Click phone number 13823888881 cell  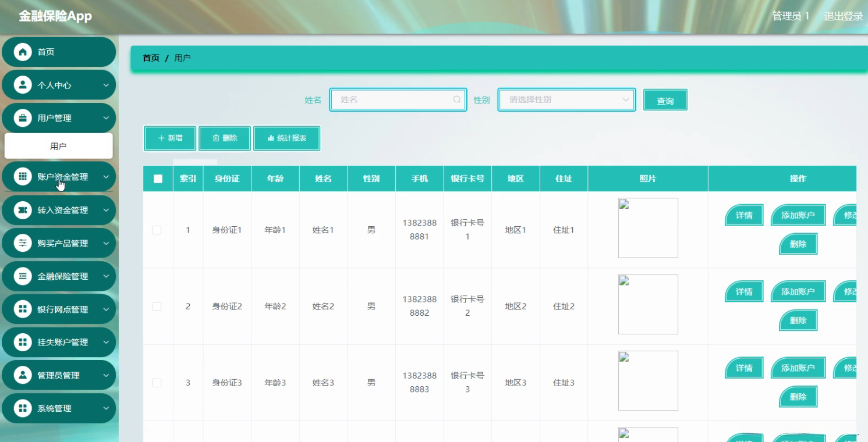419,230
